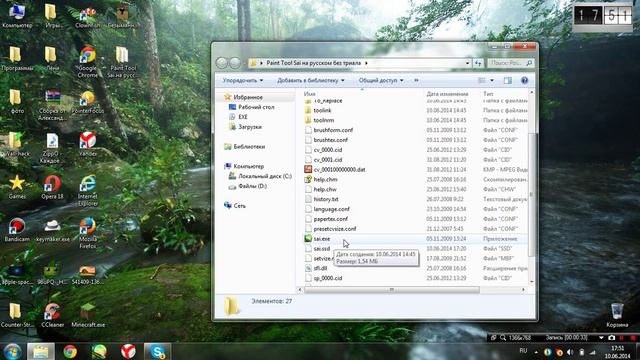640x360 pixels.
Task: Open CCleaner desktop shortcut
Action: (53, 316)
